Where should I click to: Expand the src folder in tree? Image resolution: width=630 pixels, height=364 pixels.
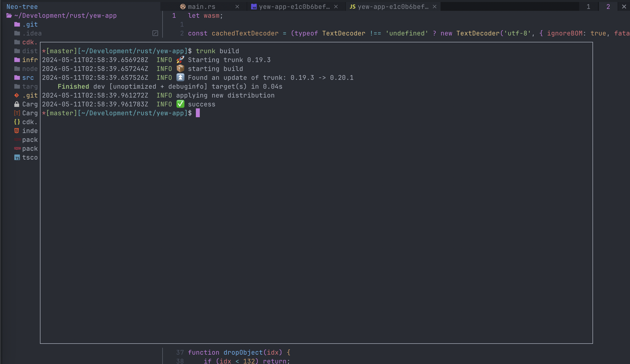coord(28,78)
